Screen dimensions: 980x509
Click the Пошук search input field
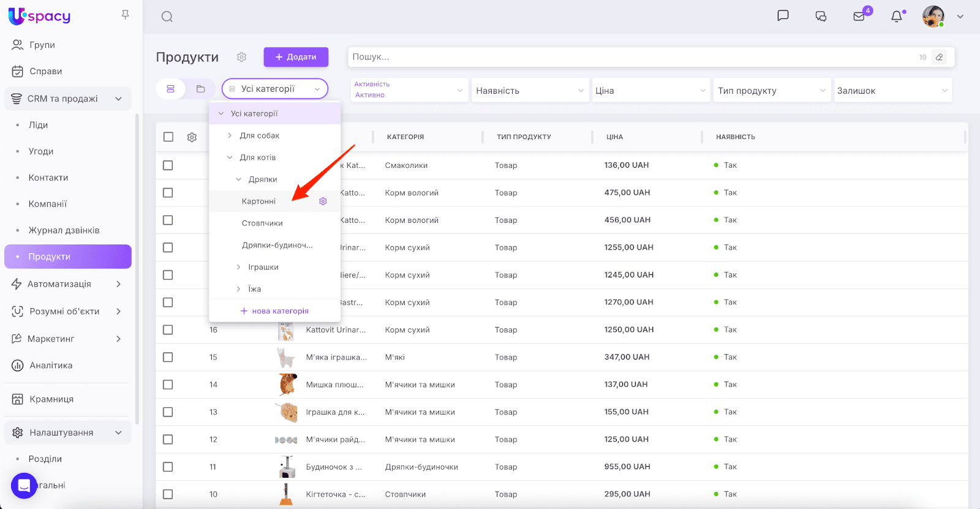point(631,57)
